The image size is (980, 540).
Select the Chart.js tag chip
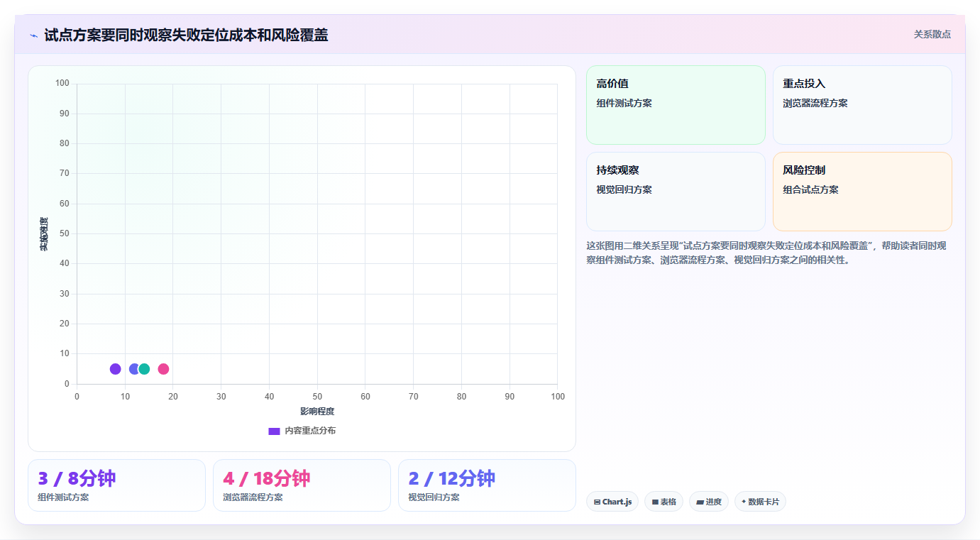(612, 502)
